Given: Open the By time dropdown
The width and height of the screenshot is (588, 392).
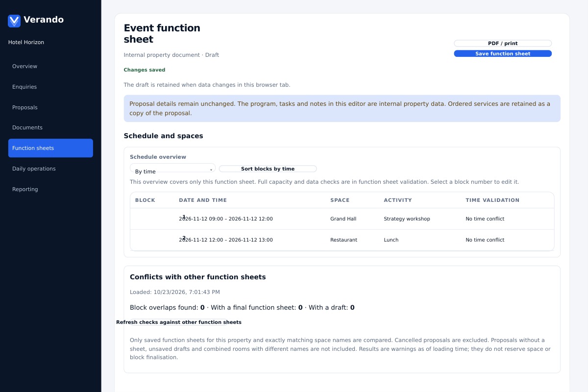Looking at the screenshot, I should 172,168.
